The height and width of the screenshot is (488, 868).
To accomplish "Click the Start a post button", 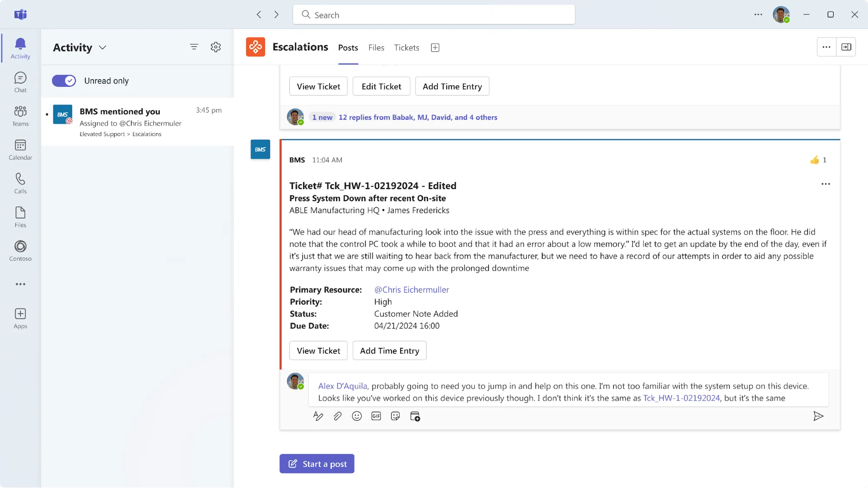I will 317,464.
